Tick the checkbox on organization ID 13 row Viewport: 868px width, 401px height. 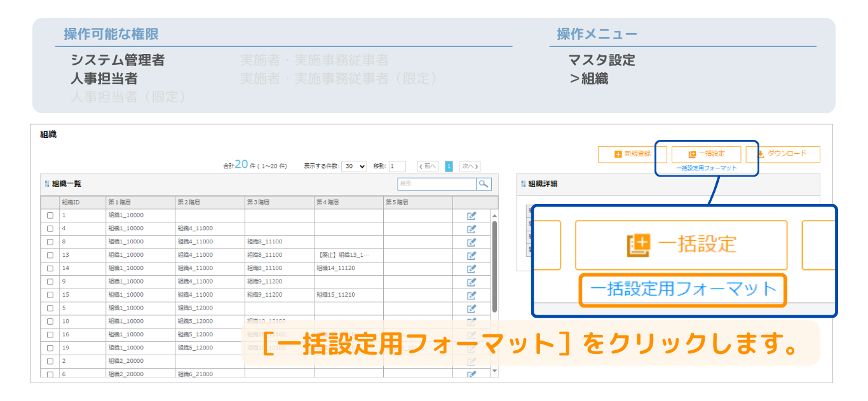click(x=50, y=255)
